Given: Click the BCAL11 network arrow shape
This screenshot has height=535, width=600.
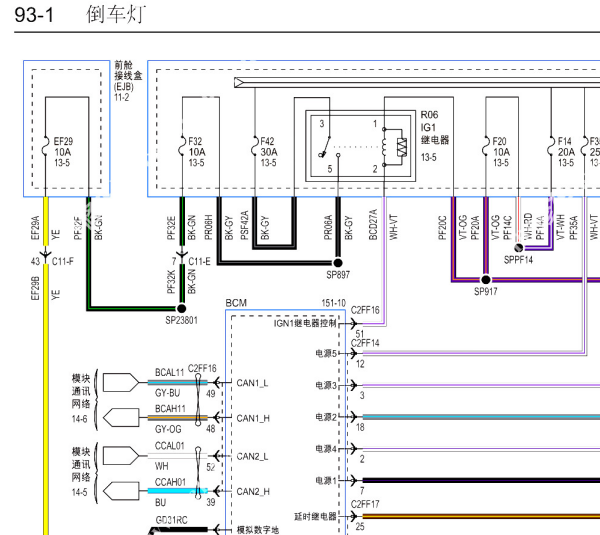Looking at the screenshot, I should (x=121, y=382).
